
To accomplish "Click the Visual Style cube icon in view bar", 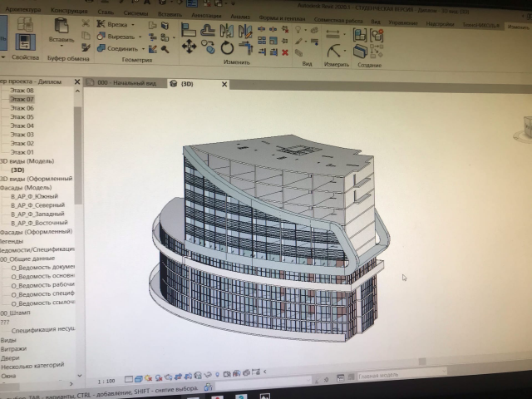I will coord(139,379).
